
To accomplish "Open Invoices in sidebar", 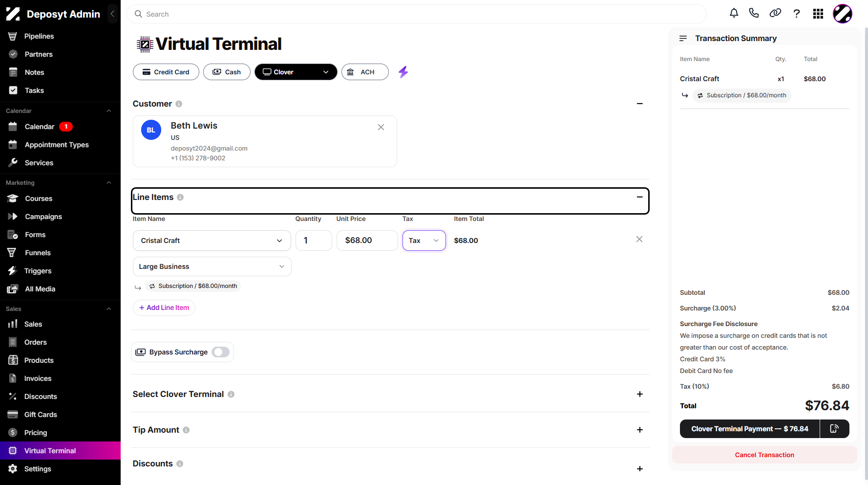I will [x=38, y=378].
